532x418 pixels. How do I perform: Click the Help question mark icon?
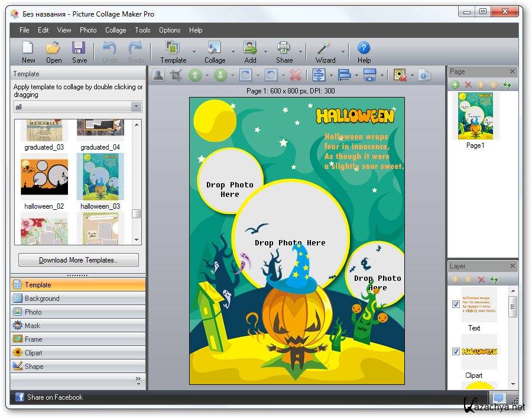coord(364,48)
